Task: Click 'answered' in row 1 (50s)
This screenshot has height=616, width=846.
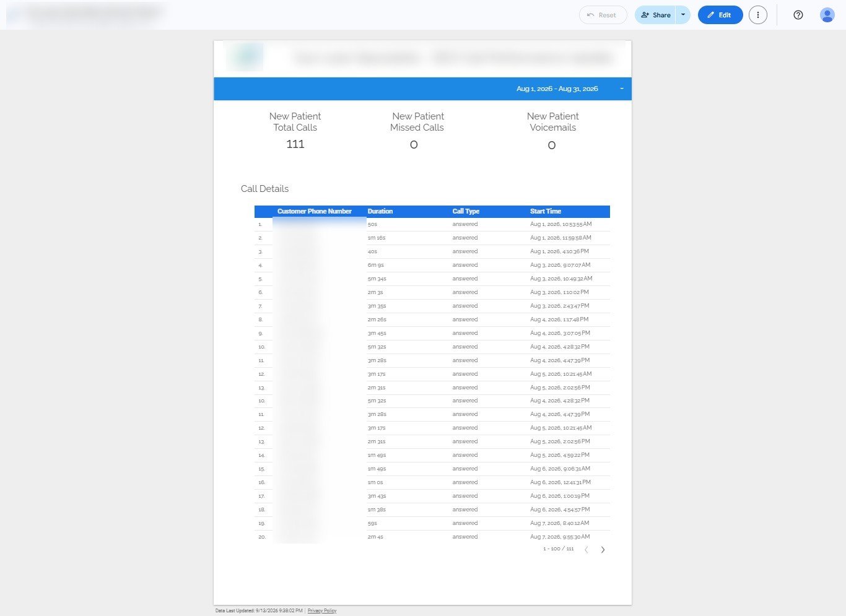Action: [x=465, y=224]
